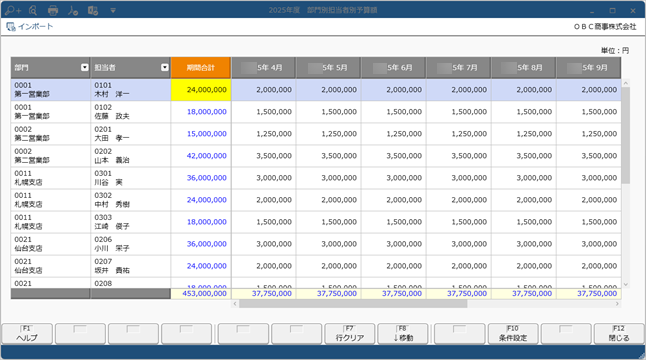Click the horizontal scrollbar left arrow
This screenshot has height=360, width=646.
[235, 304]
